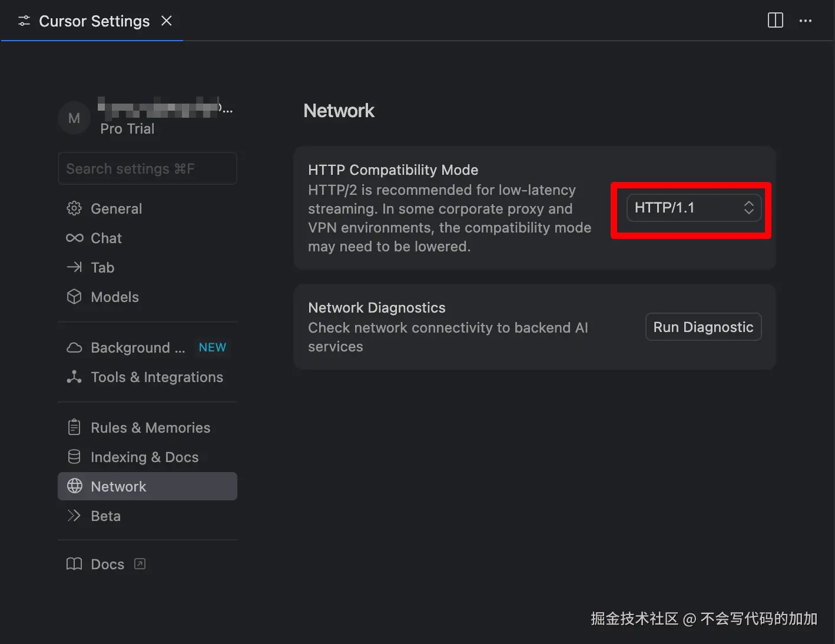This screenshot has height=644, width=835.
Task: Click the Docs book icon
Action: point(74,564)
